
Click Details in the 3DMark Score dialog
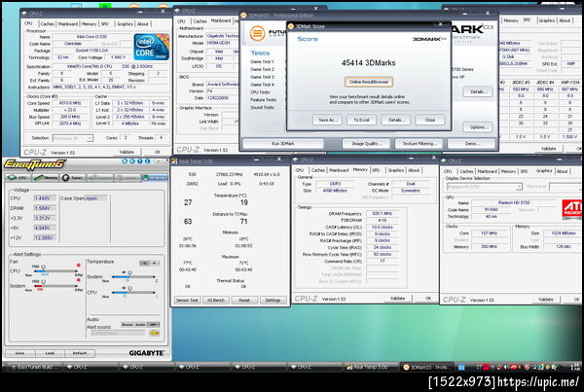[395, 120]
